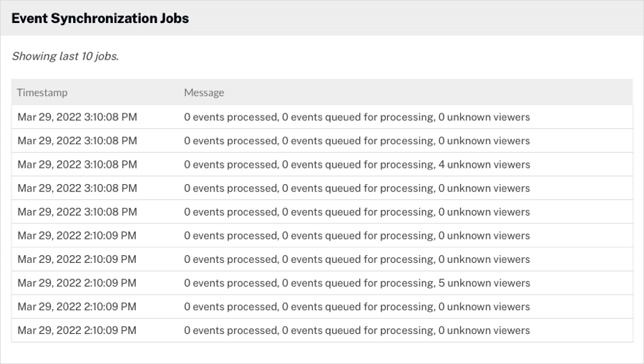Click timestamp of the 4 unknown viewers row
This screenshot has width=644, height=364.
click(x=77, y=165)
